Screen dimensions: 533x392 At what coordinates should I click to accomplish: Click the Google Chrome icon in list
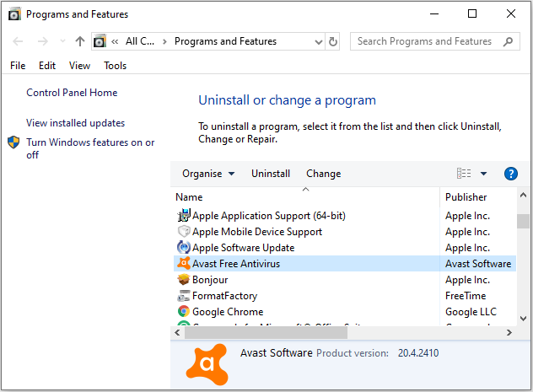click(x=184, y=312)
